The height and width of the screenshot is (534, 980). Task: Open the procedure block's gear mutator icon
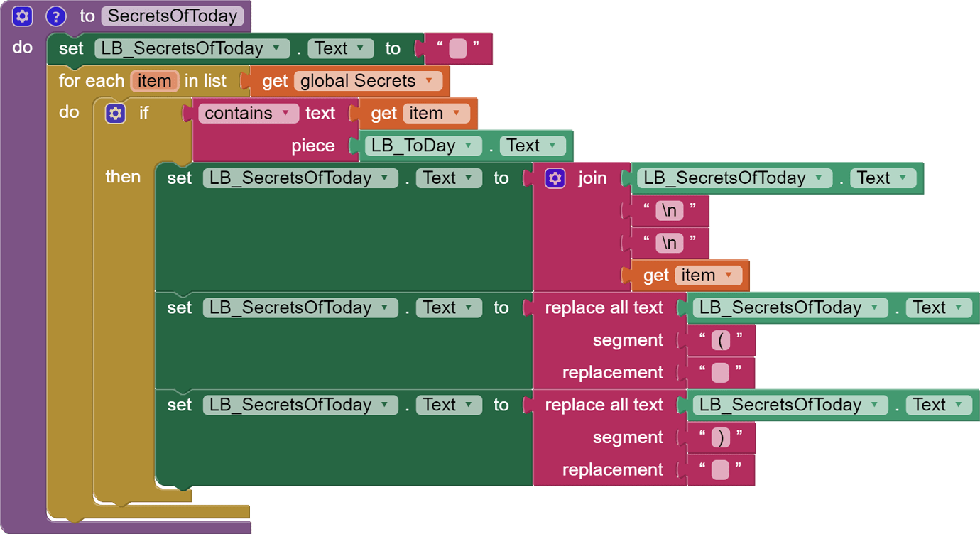pos(23,16)
